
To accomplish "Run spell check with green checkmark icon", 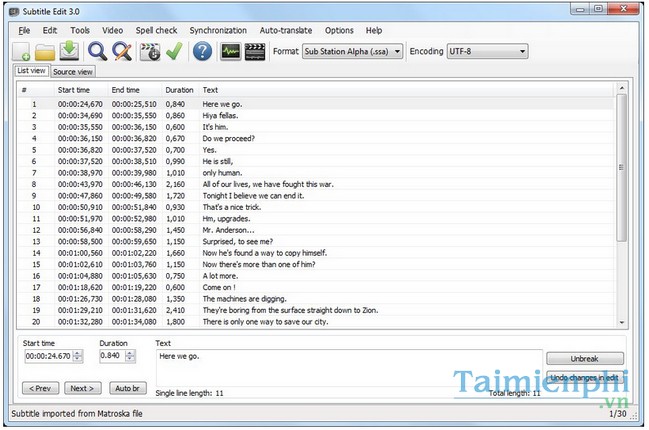I will click(175, 51).
